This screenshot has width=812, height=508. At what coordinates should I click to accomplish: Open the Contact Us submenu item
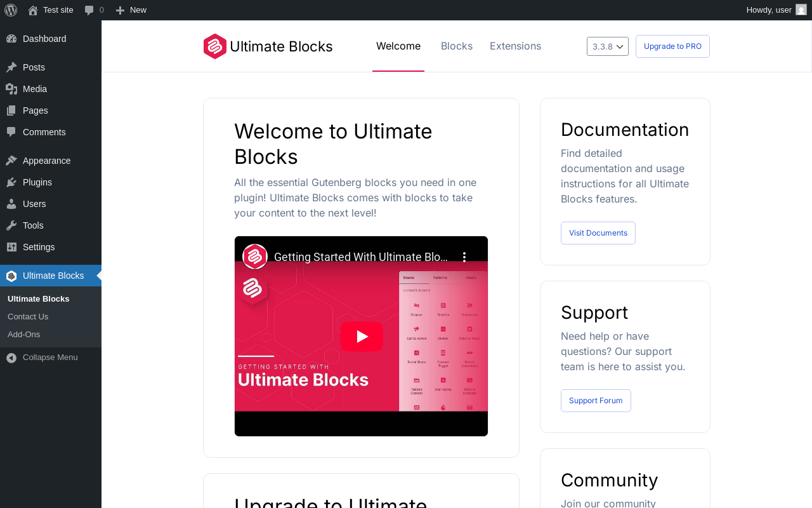click(x=28, y=317)
